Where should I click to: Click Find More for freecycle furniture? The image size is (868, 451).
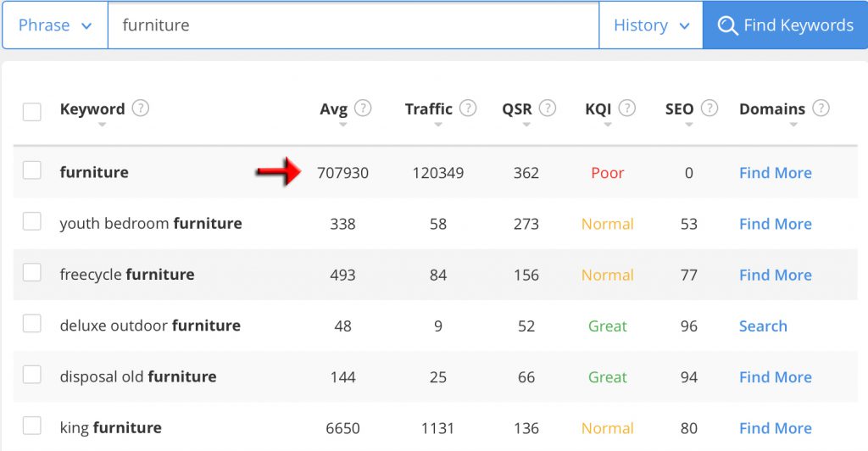click(776, 275)
